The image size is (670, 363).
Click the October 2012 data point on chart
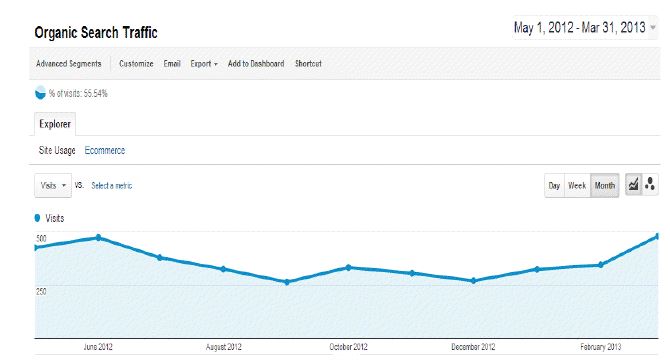[348, 267]
